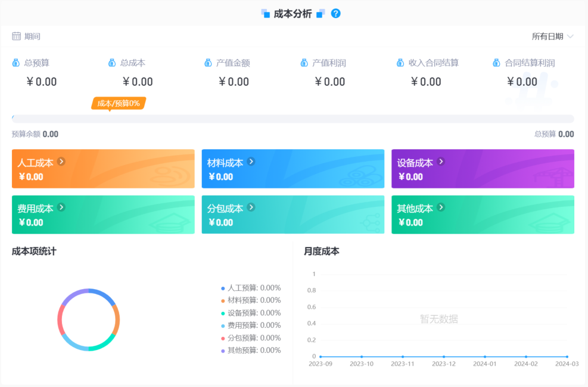Click the help question mark icon
This screenshot has height=387, width=588.
[x=335, y=13]
